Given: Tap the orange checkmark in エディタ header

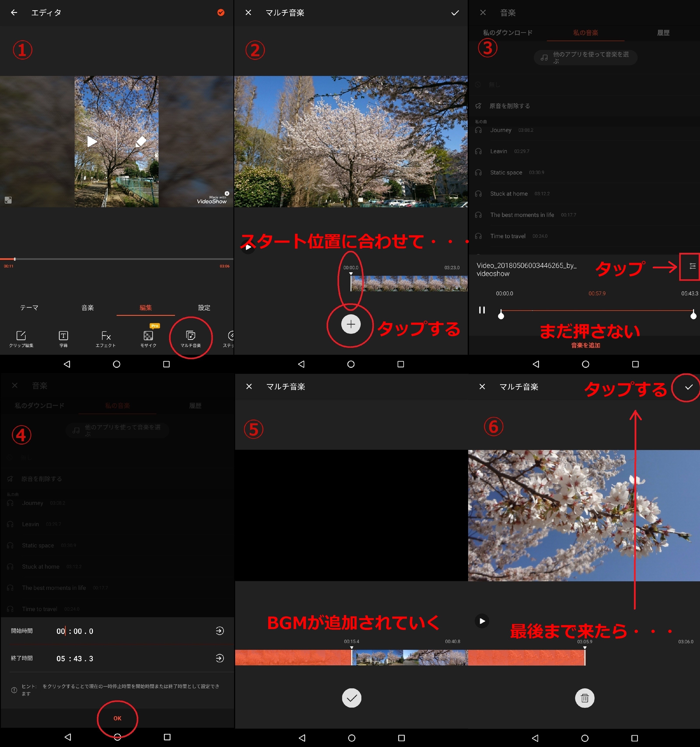Looking at the screenshot, I should [x=221, y=13].
